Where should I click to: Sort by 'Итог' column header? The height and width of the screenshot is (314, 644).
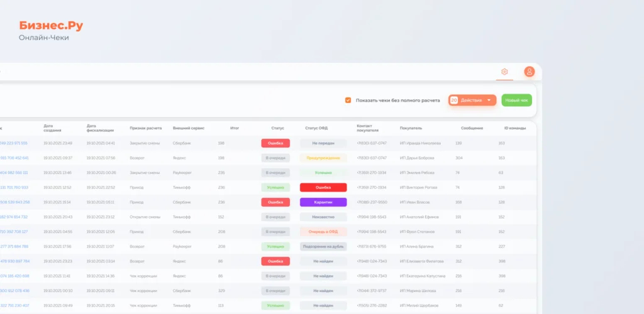pyautogui.click(x=235, y=128)
